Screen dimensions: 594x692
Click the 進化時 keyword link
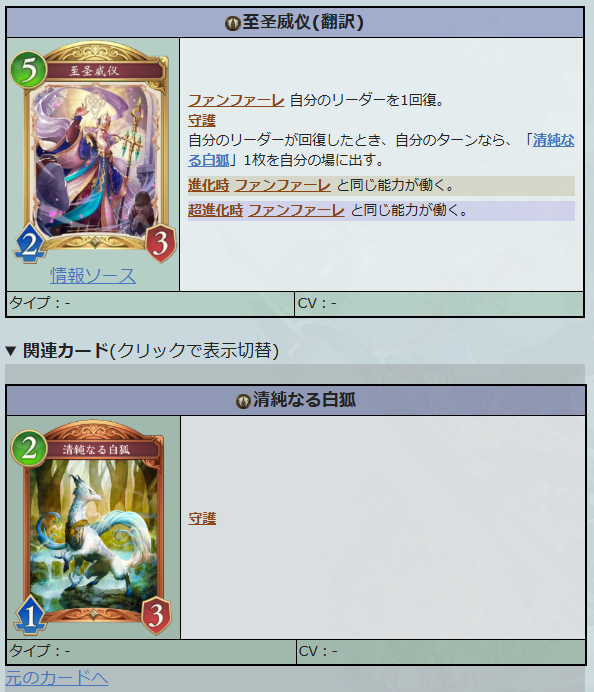pos(208,185)
